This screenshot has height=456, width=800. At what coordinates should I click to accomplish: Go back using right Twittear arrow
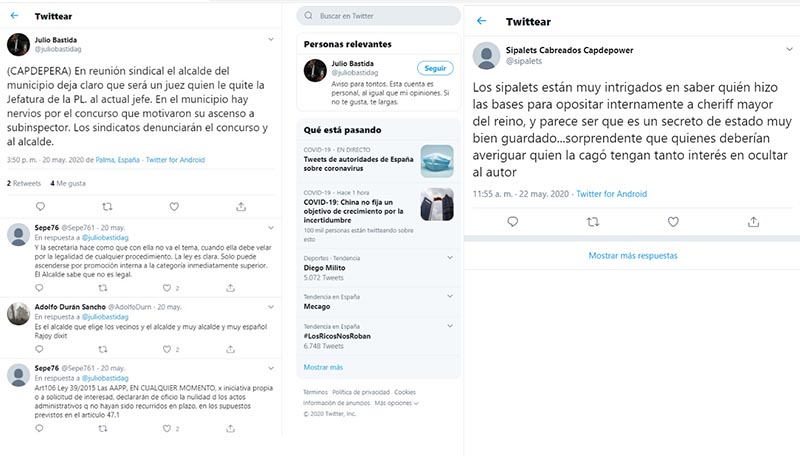coord(481,21)
